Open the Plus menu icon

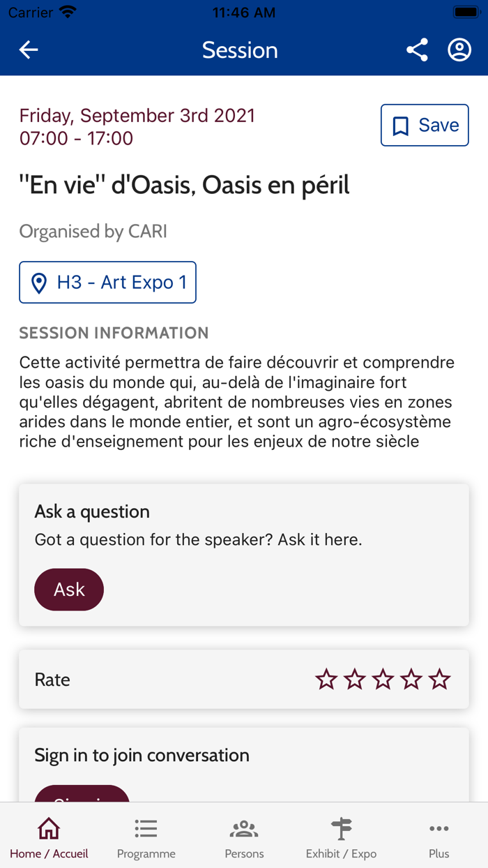pyautogui.click(x=439, y=828)
